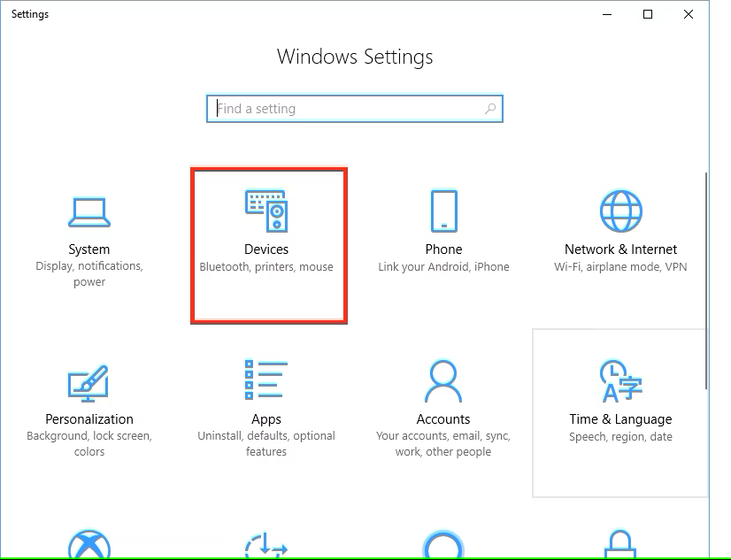Open the Devices keyboard and speaker icon
731x560 pixels.
(266, 211)
